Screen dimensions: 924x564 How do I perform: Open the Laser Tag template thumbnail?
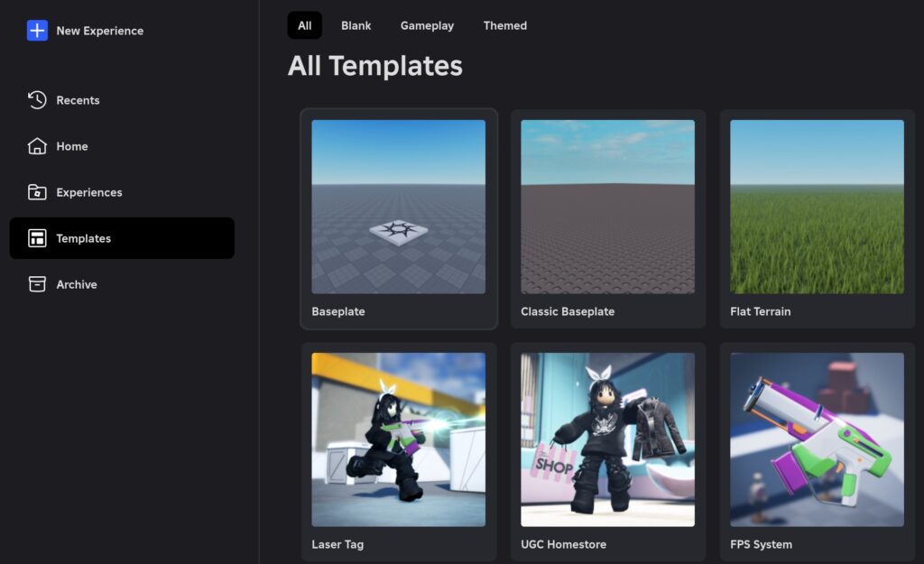pos(398,439)
